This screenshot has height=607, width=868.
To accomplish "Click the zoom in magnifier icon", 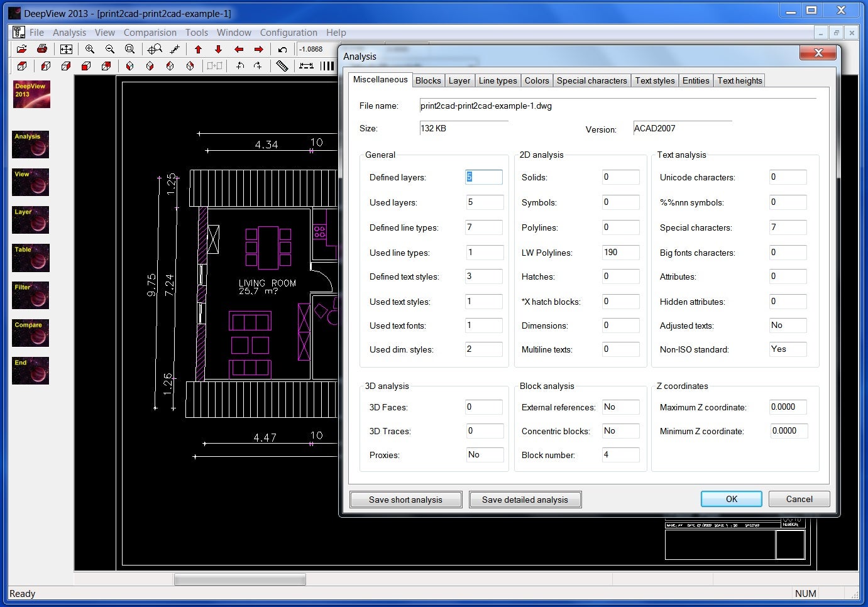I will 90,49.
